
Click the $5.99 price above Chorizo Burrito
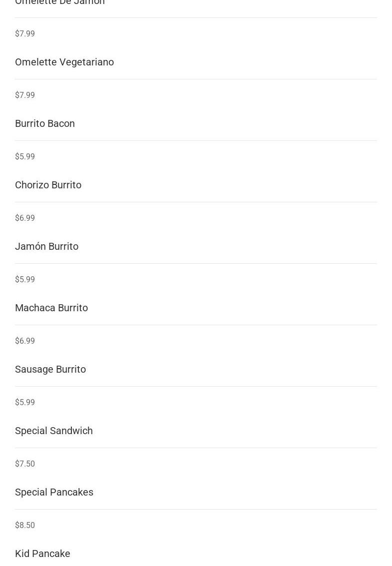25,156
